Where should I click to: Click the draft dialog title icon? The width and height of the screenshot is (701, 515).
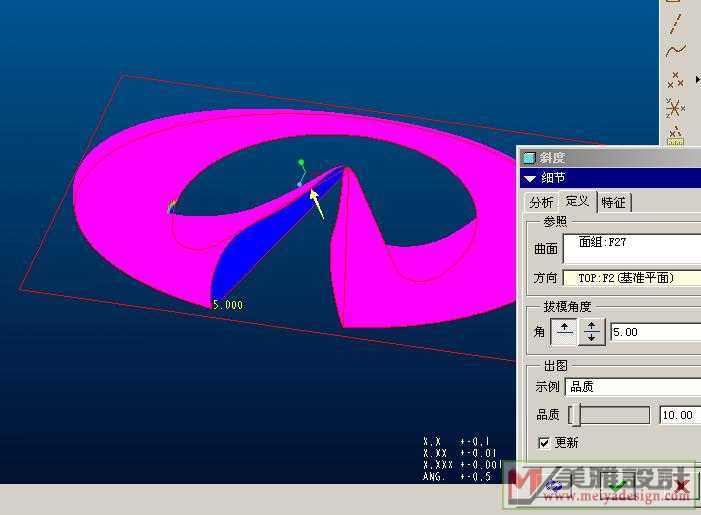pyautogui.click(x=529, y=158)
